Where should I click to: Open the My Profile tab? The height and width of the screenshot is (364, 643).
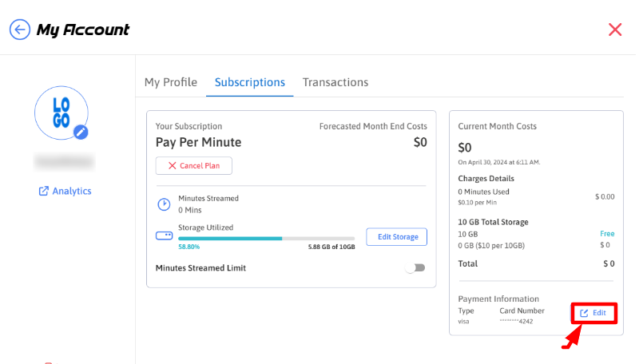coord(170,82)
